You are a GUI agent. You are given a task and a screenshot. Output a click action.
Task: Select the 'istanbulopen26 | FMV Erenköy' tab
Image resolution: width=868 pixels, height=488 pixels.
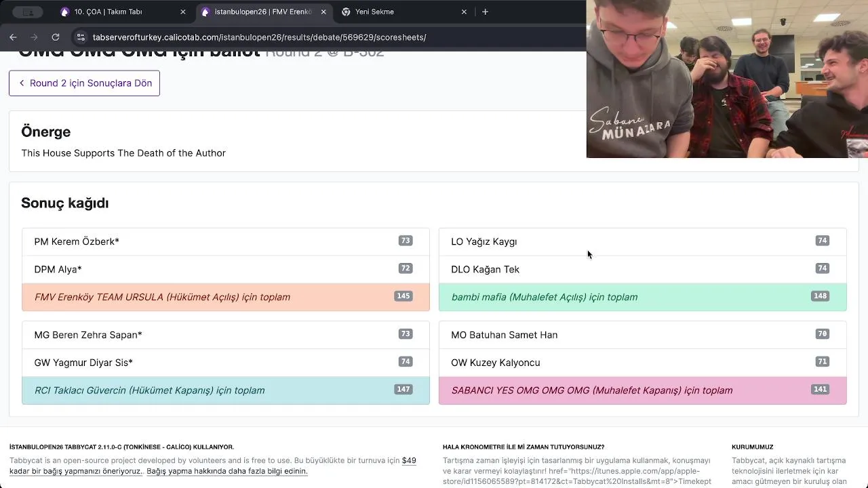[263, 12]
